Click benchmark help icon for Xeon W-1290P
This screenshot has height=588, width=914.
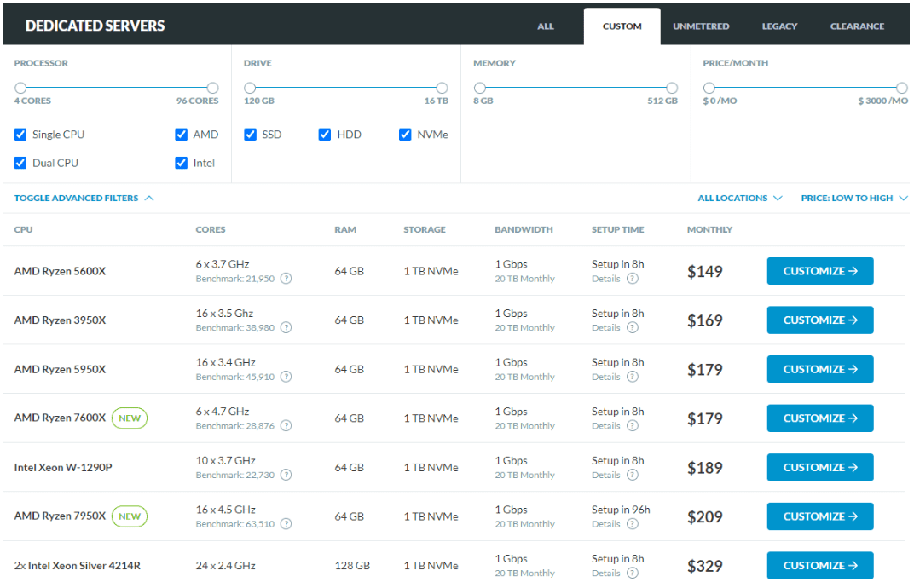(x=286, y=475)
